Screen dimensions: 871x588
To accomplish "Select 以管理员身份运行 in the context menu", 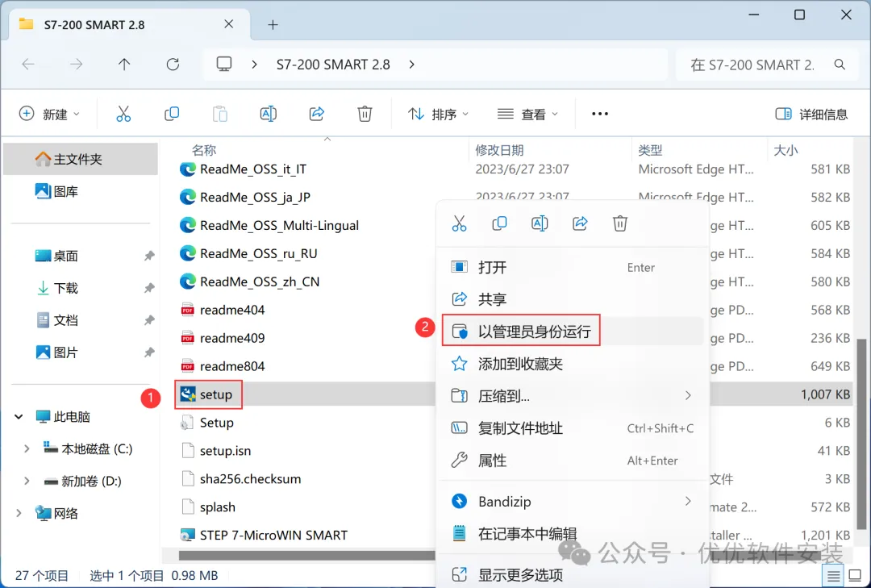I will (573, 332).
